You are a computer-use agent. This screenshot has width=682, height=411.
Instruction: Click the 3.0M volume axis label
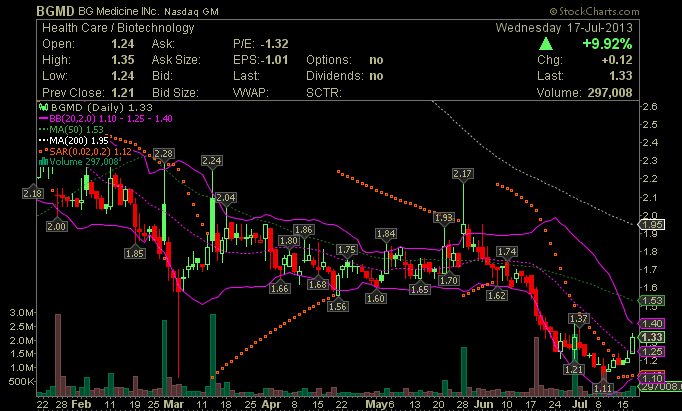pos(21,312)
